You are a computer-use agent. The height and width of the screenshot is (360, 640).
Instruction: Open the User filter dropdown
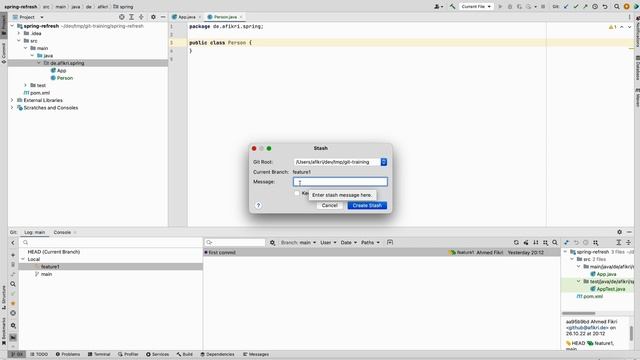pyautogui.click(x=328, y=242)
